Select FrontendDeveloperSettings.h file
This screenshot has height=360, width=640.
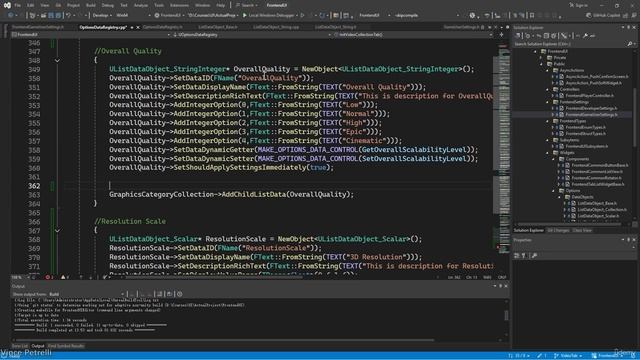591,108
